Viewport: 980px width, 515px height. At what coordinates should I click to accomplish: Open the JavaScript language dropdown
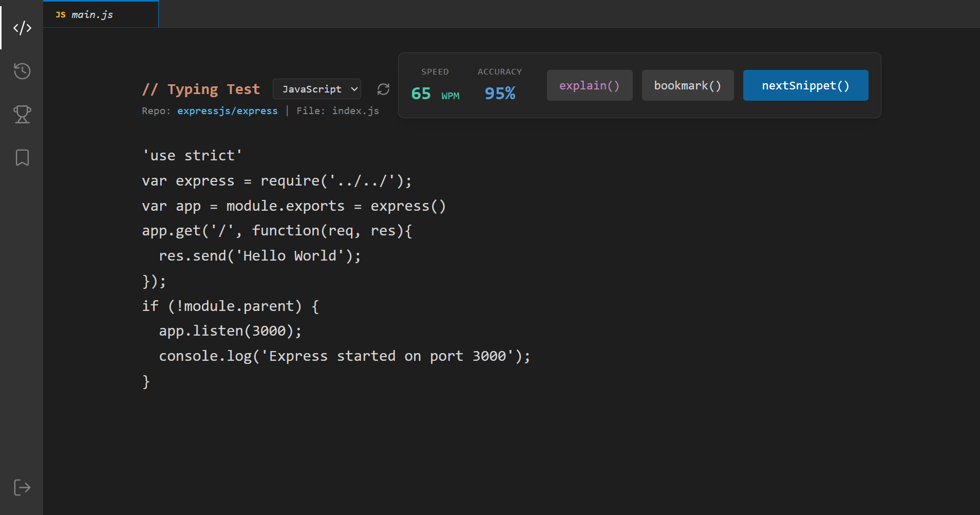click(x=317, y=89)
